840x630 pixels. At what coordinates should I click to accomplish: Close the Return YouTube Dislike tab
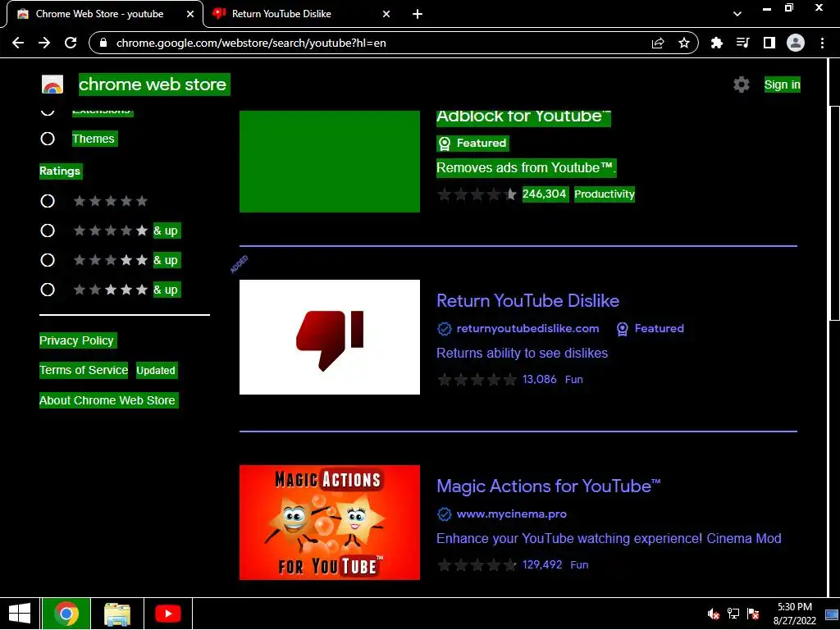(386, 14)
